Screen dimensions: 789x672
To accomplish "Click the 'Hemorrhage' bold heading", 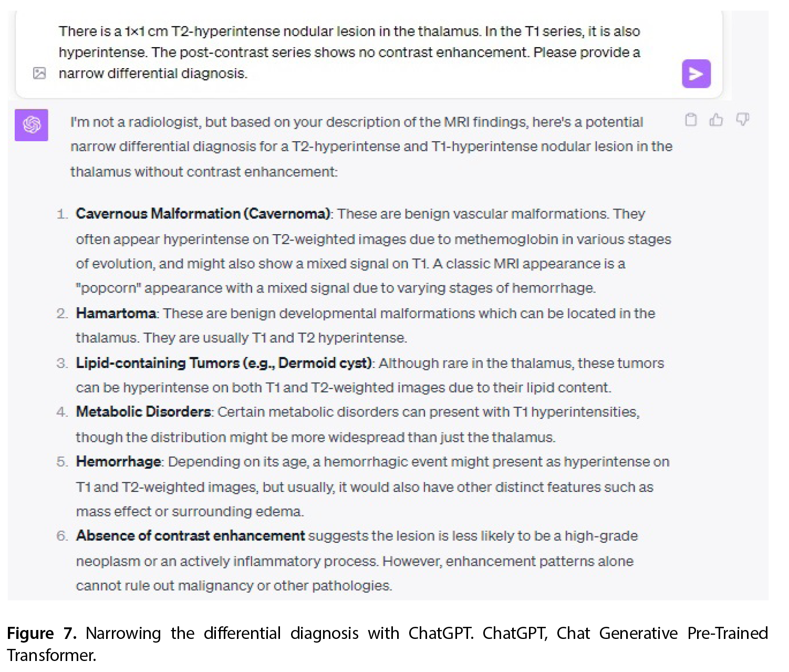I will pyautogui.click(x=119, y=461).
